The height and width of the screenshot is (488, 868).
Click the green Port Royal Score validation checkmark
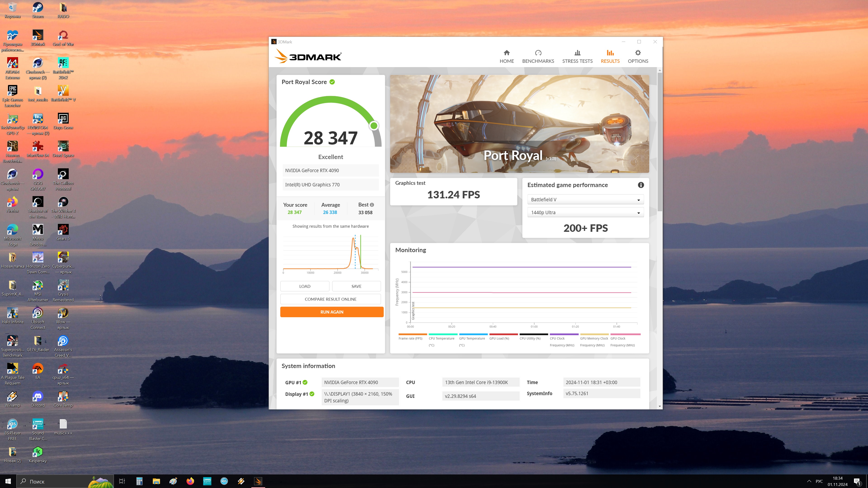coord(332,82)
